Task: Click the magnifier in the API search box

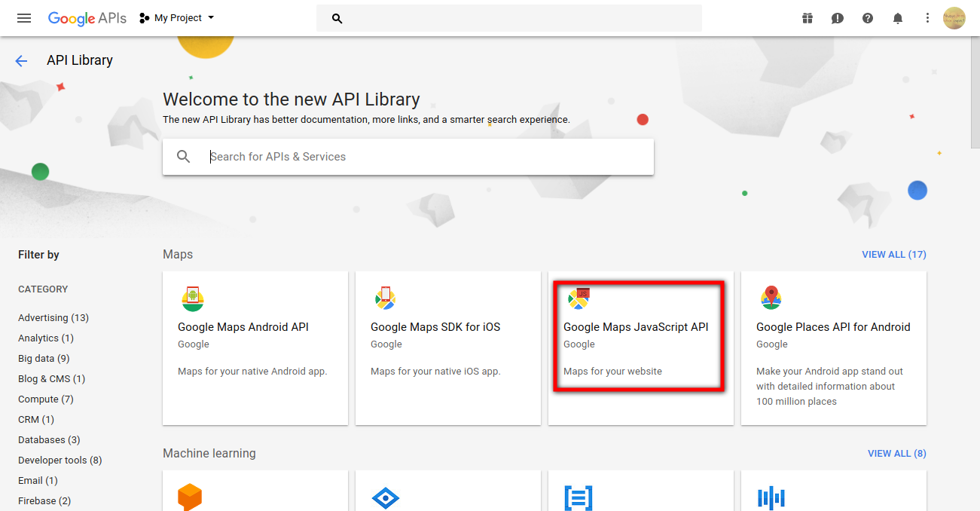Action: (184, 157)
